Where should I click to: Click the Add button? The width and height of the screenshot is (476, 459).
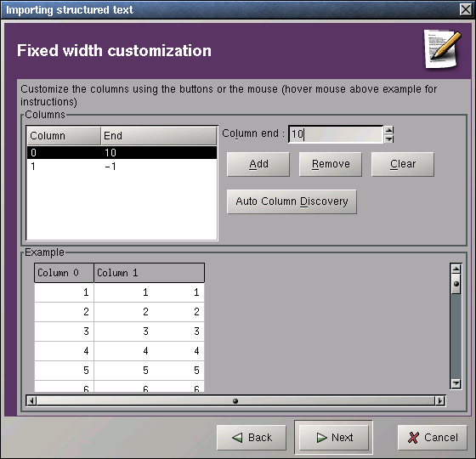click(258, 164)
